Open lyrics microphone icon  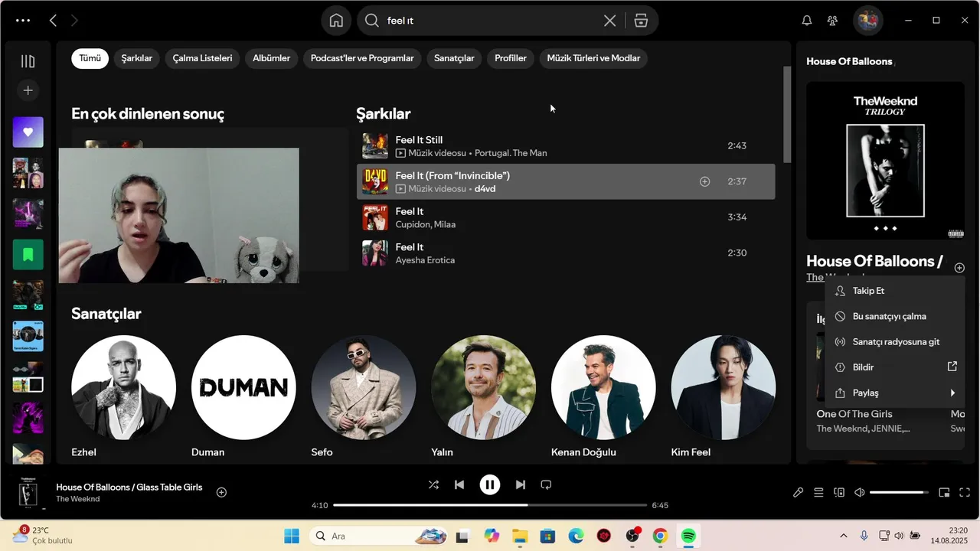[x=798, y=493]
